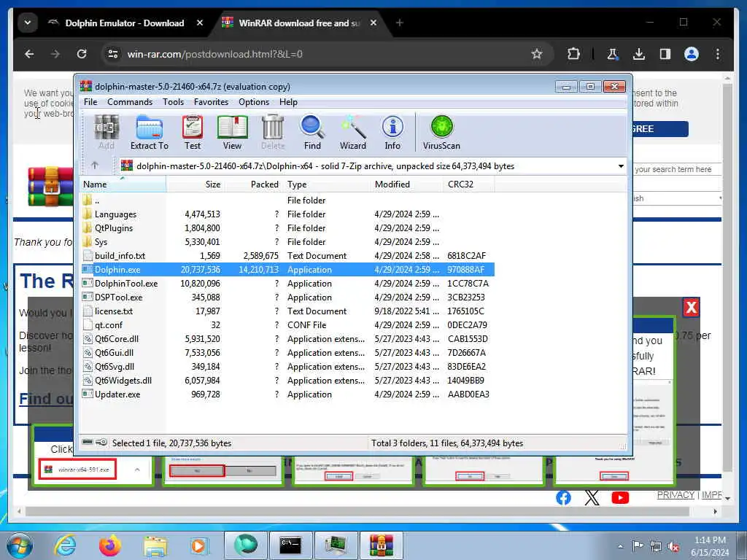This screenshot has width=747, height=560.
Task: Select Qt6Core.dll file
Action: point(287,338)
